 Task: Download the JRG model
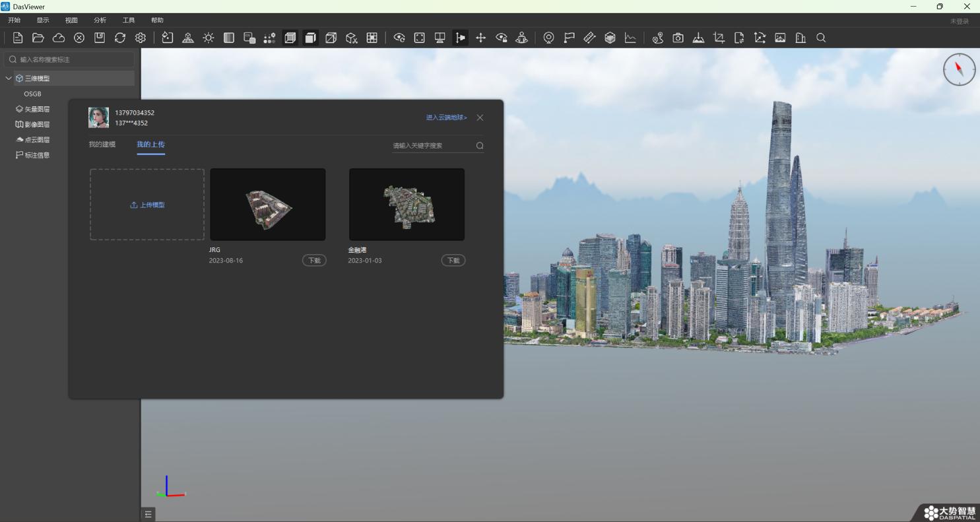coord(314,261)
